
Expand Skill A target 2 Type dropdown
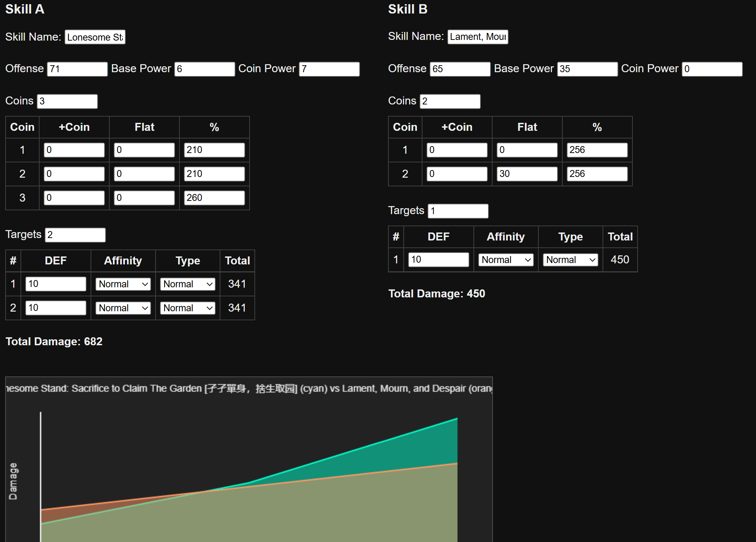(187, 308)
